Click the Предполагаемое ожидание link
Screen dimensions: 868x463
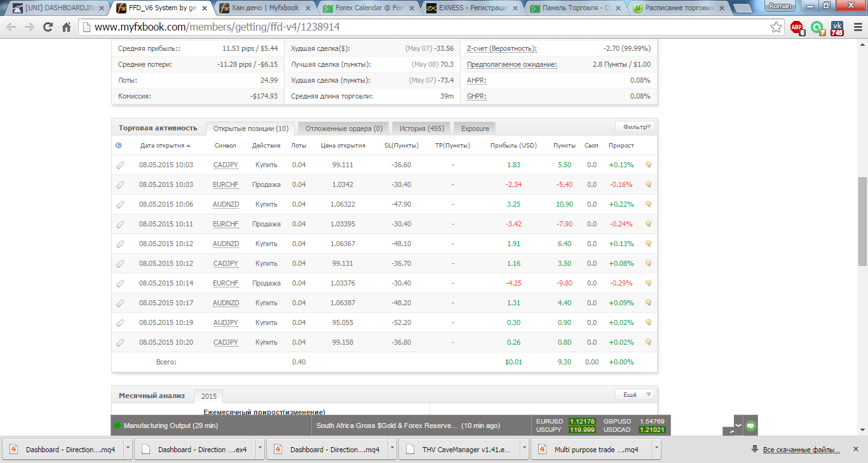(512, 64)
